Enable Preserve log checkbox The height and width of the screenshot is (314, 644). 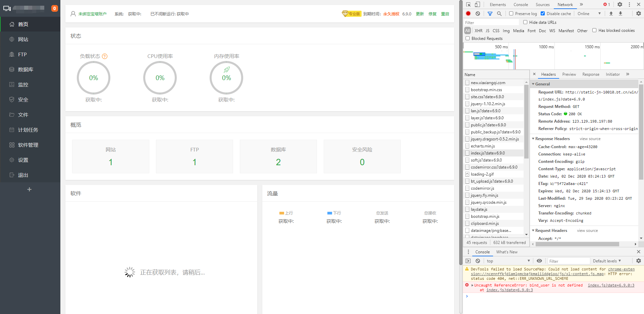point(511,13)
